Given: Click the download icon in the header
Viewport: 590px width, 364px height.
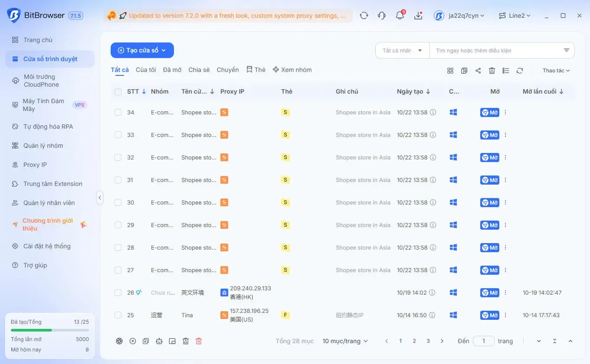Looking at the screenshot, I should click(x=418, y=16).
